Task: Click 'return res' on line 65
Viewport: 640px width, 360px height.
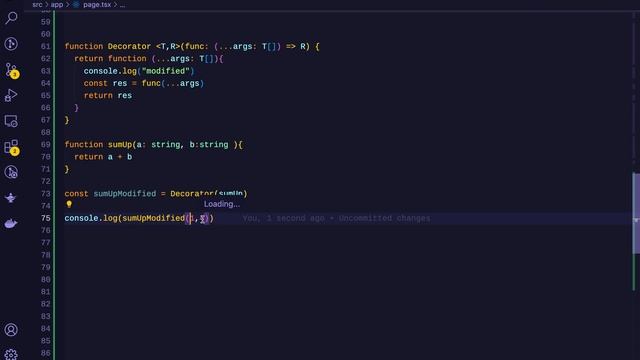Action: (x=108, y=96)
